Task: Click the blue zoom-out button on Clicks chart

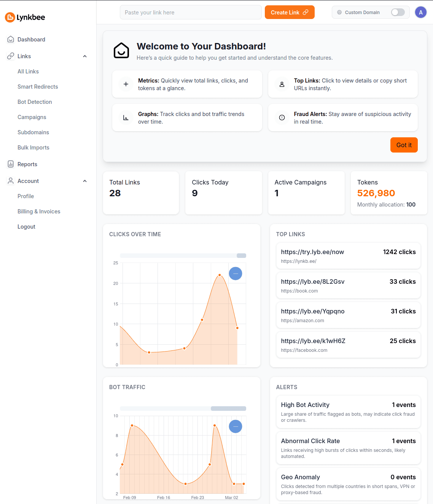Action: pos(236,273)
